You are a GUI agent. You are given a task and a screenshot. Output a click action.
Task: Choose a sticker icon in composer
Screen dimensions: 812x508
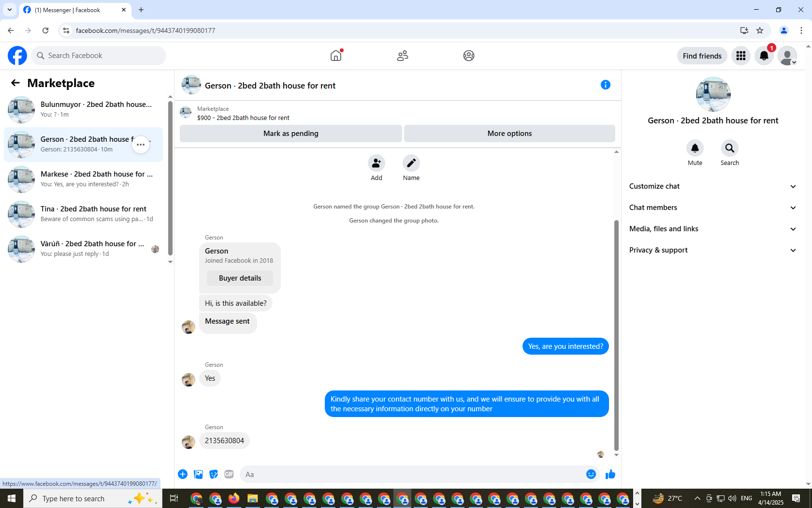pos(214,474)
